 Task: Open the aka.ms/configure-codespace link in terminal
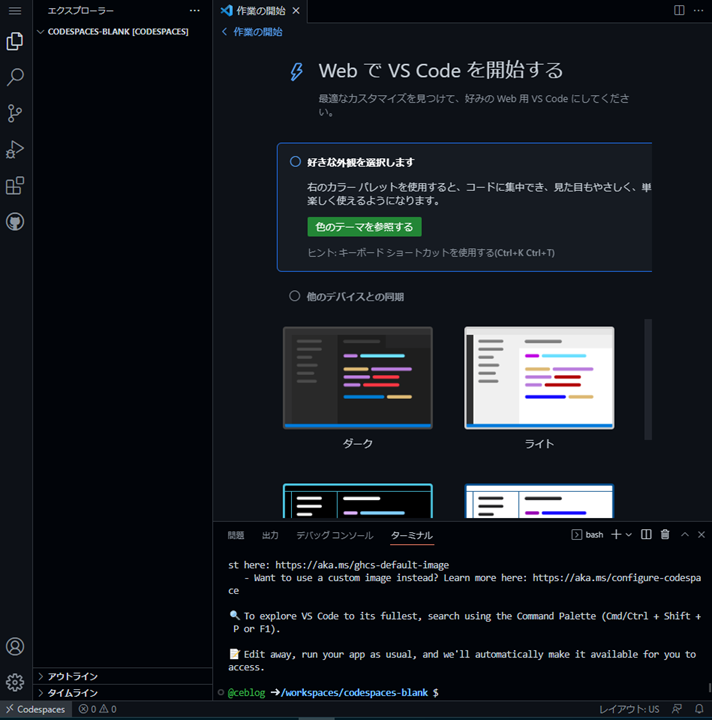(x=617, y=578)
